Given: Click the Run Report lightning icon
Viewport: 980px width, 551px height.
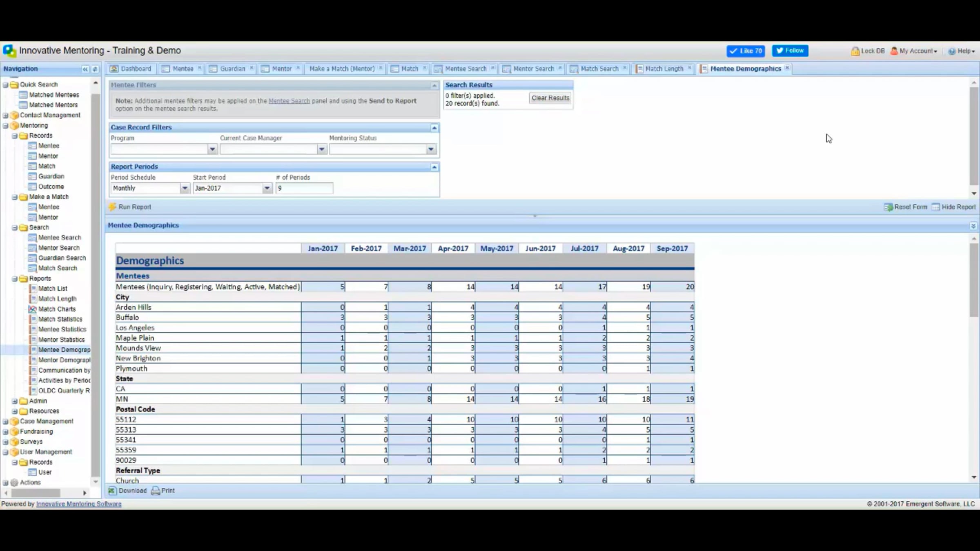Looking at the screenshot, I should tap(112, 207).
